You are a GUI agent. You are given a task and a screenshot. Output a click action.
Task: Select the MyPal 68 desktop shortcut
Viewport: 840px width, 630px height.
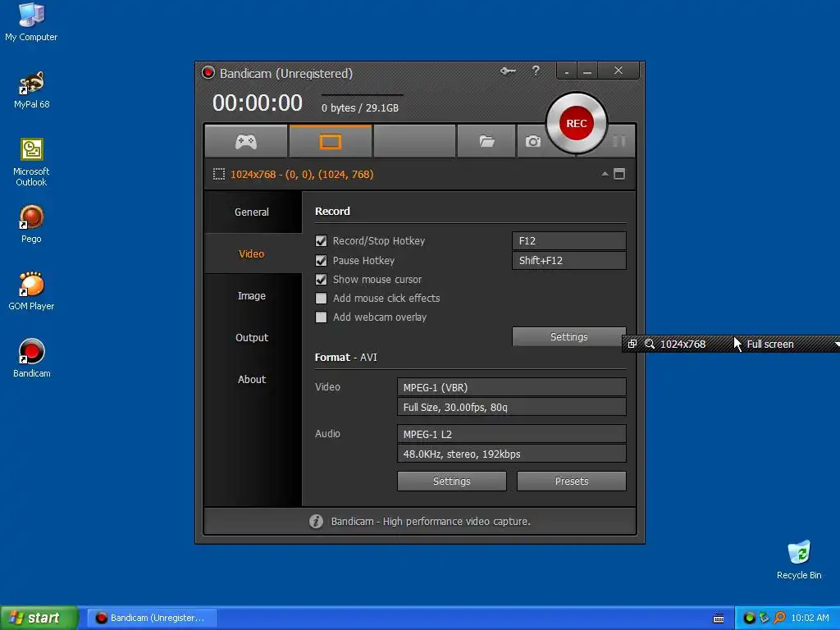tap(32, 90)
